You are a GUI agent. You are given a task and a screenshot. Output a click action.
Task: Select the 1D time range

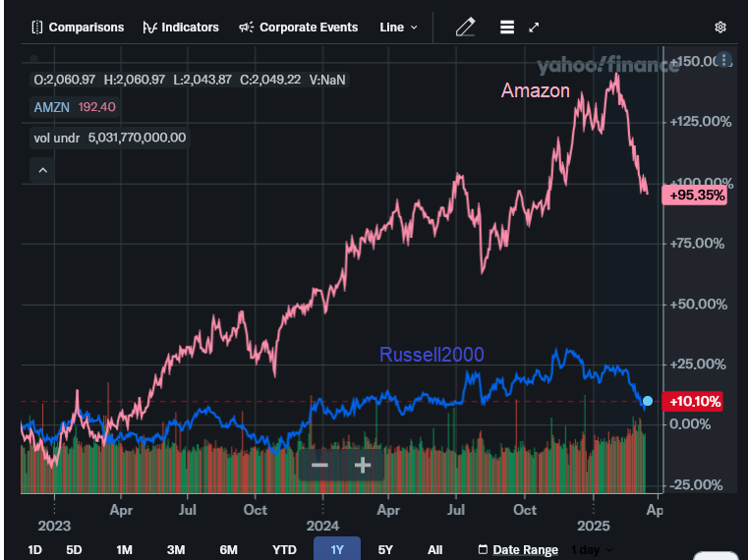34,550
